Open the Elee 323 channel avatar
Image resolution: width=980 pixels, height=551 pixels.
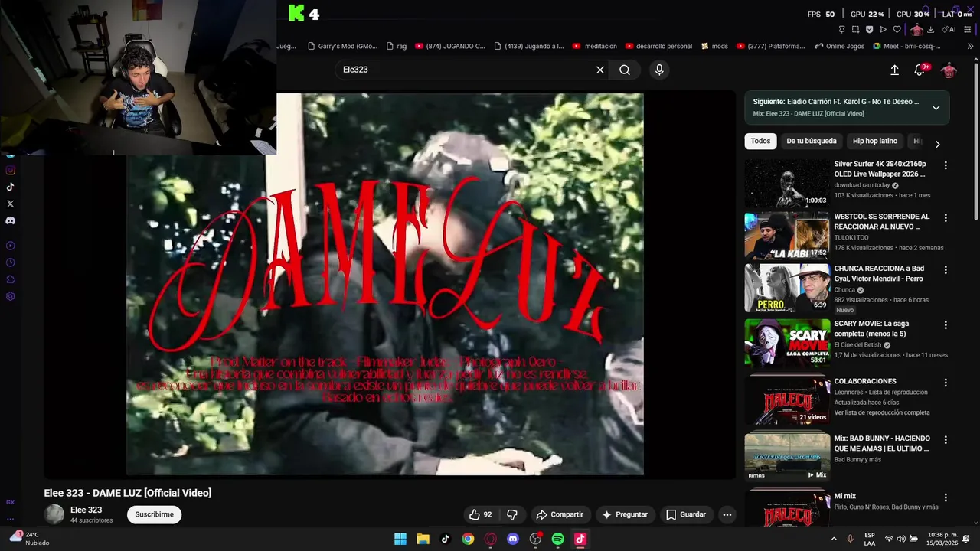pyautogui.click(x=54, y=514)
